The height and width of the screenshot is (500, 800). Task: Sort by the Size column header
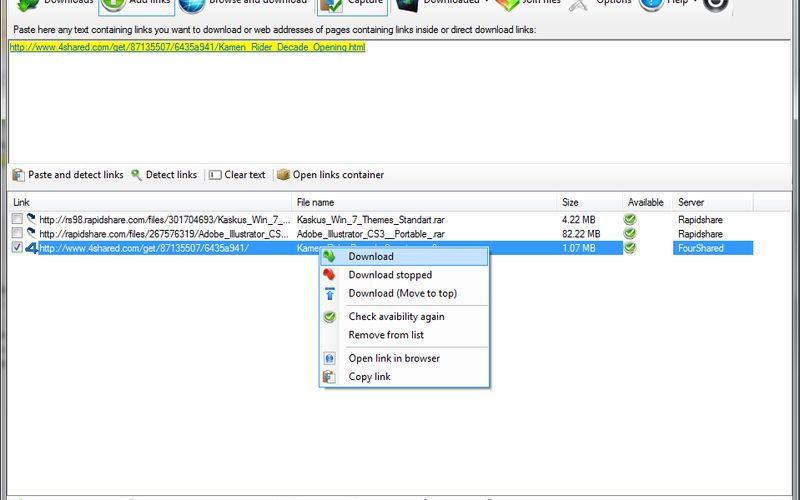coord(589,203)
